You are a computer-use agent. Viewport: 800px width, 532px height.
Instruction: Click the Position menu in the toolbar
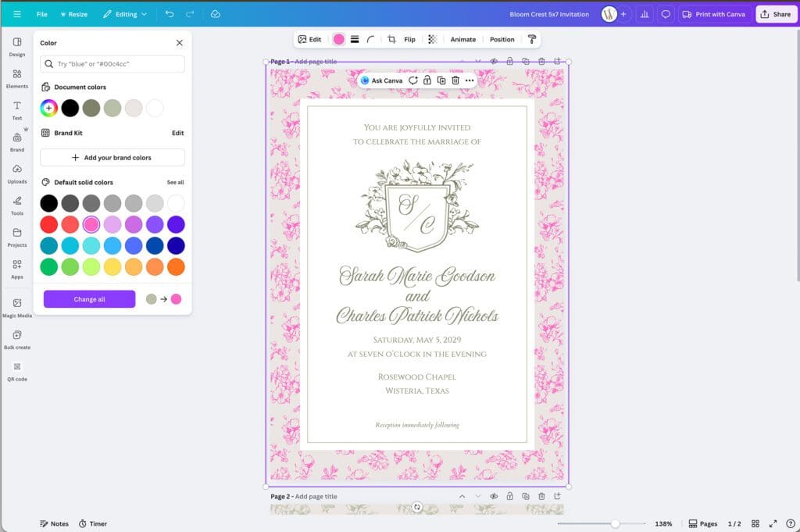click(502, 39)
